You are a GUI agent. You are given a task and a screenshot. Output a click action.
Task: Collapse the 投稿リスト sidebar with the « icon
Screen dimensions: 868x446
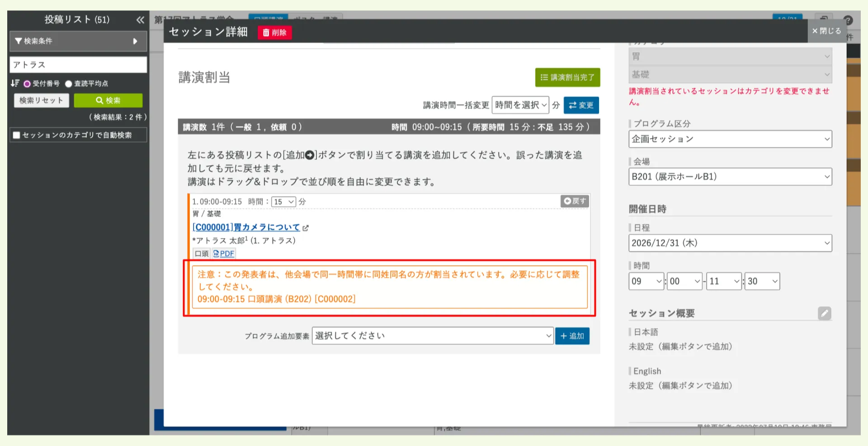coord(140,20)
